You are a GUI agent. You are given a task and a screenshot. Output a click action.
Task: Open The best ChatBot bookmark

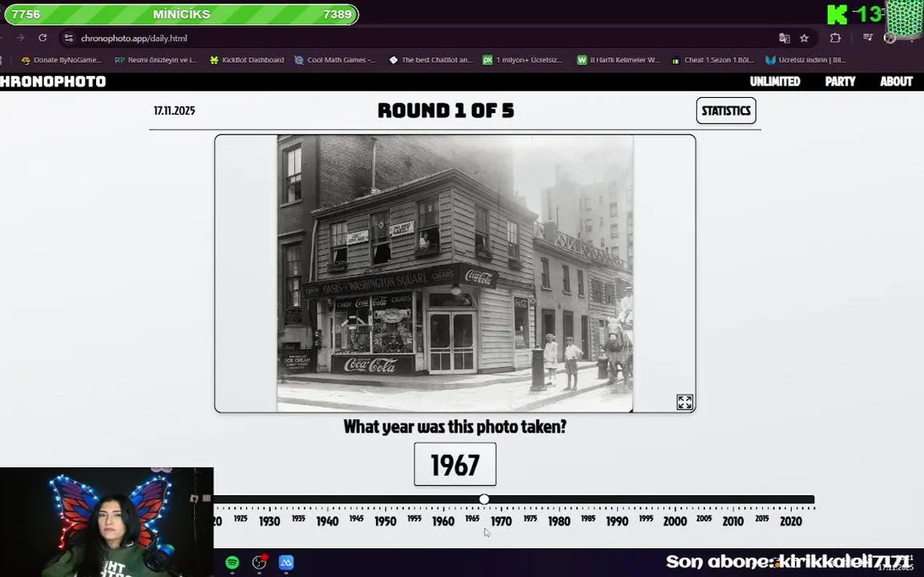tap(431, 59)
